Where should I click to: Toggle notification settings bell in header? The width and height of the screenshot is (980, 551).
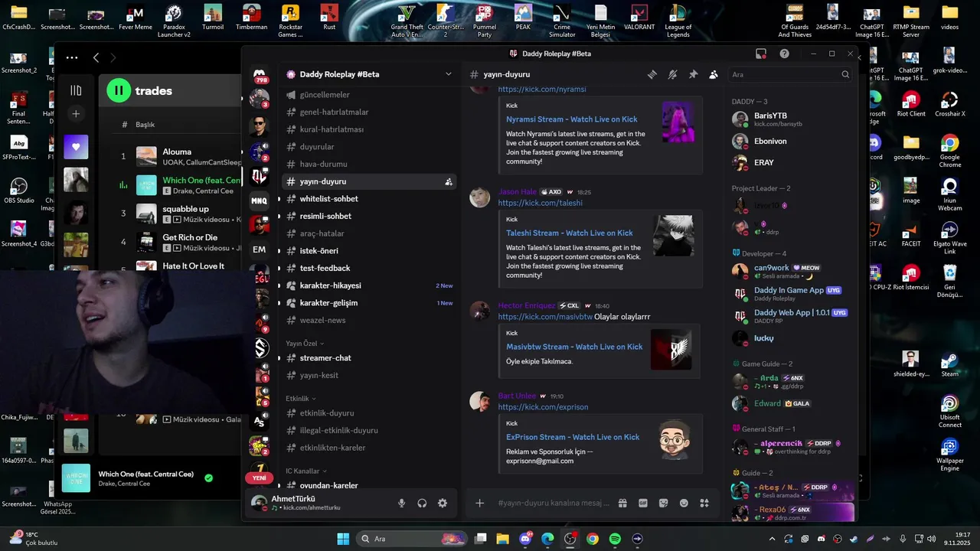tap(672, 74)
